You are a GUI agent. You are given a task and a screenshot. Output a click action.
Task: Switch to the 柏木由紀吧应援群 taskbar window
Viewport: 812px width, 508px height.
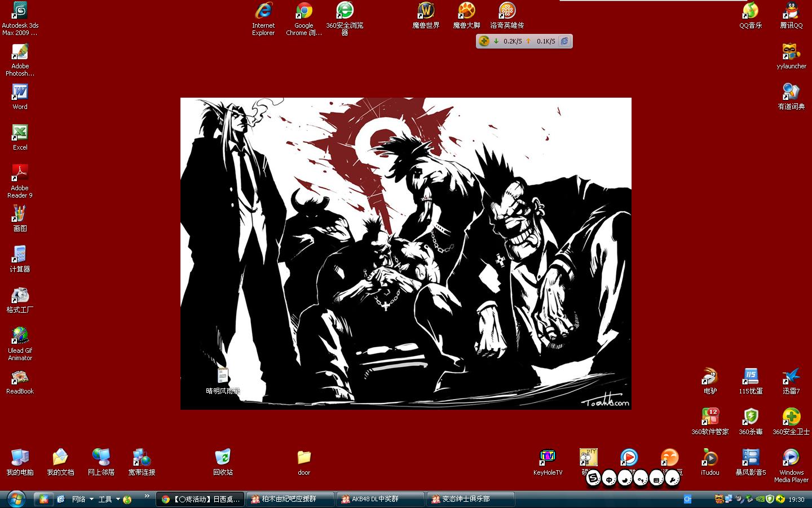[x=290, y=499]
